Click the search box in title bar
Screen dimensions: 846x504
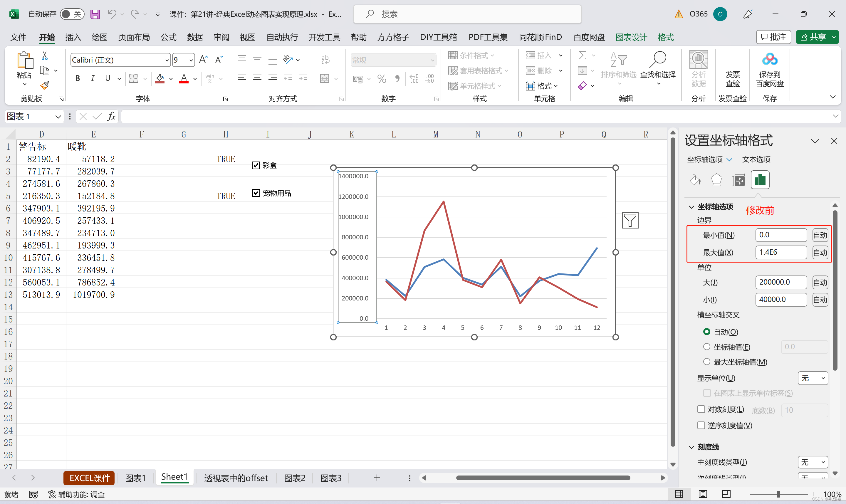pyautogui.click(x=467, y=14)
